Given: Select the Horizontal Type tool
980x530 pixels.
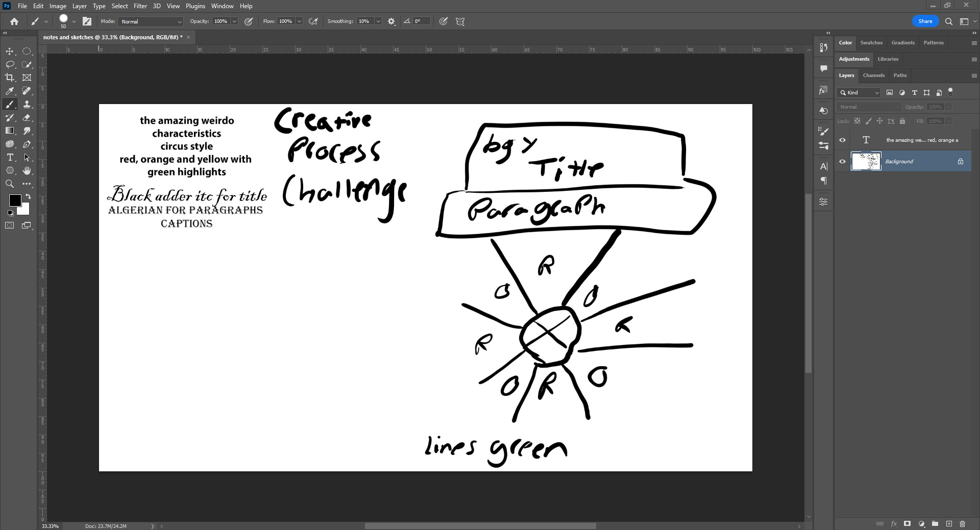Looking at the screenshot, I should point(10,158).
